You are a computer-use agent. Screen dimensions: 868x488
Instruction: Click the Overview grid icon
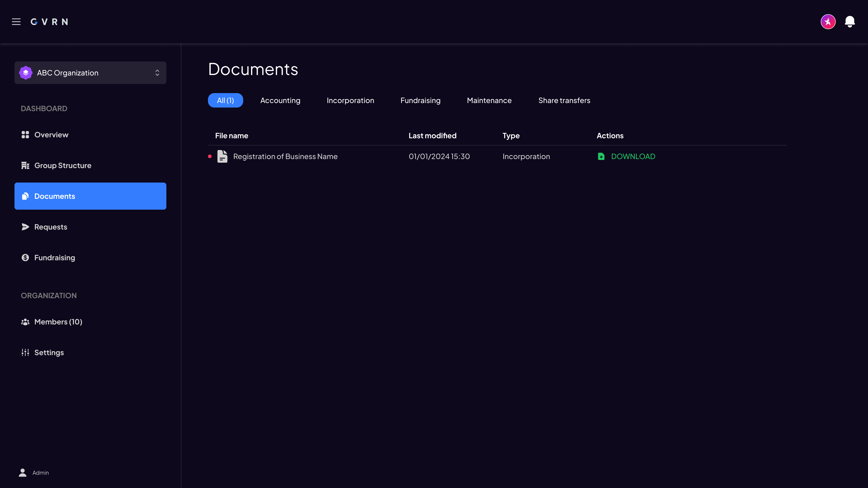25,135
